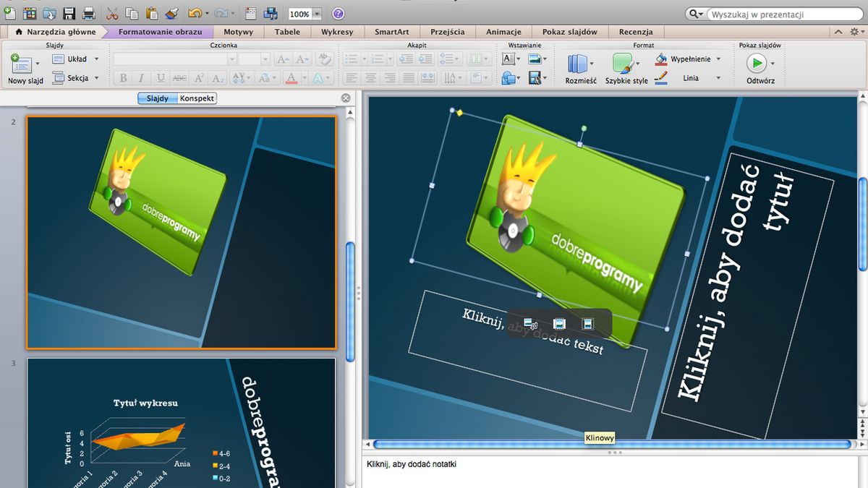Image resolution: width=868 pixels, height=488 pixels.
Task: Expand the Wypełnienie dropdown arrow
Action: pos(718,59)
